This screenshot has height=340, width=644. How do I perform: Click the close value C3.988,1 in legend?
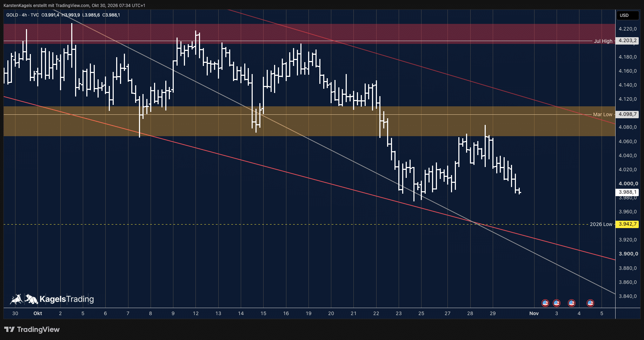pyautogui.click(x=111, y=15)
